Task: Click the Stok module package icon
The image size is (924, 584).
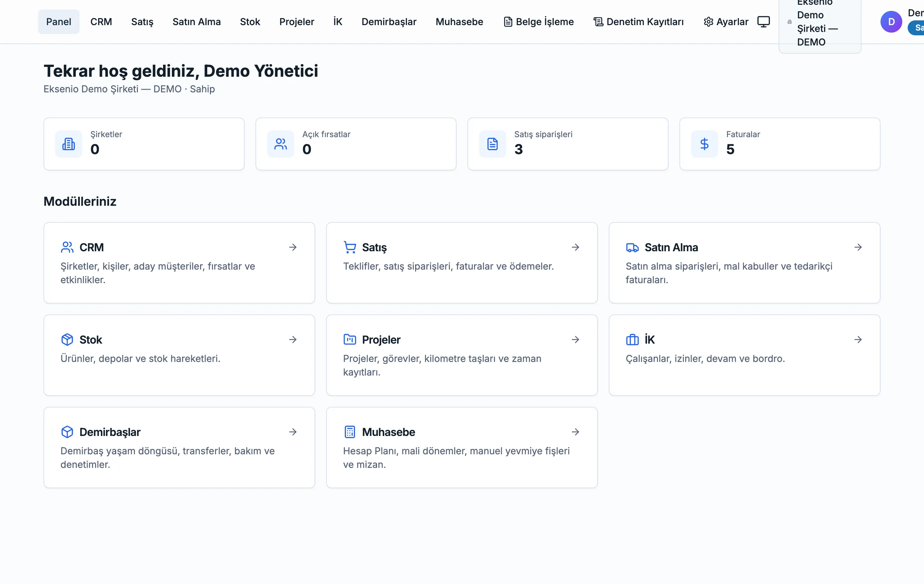Action: click(67, 340)
